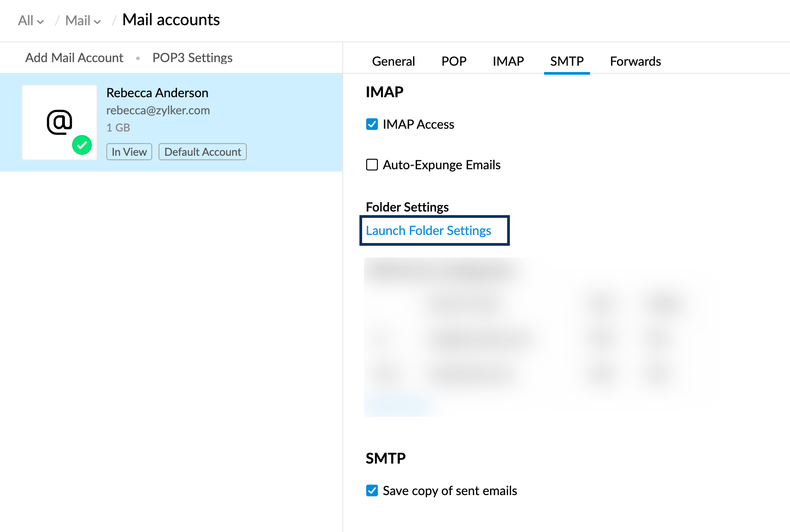
Task: Open POP3 Settings
Action: tap(192, 58)
